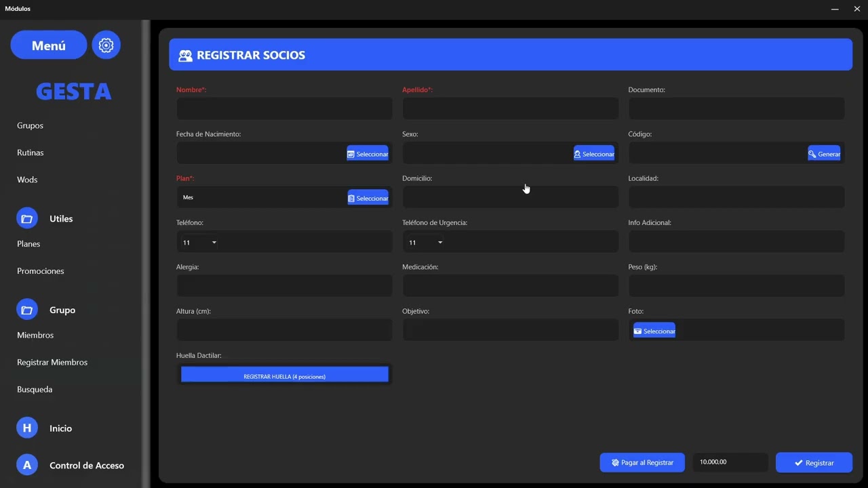The width and height of the screenshot is (868, 488).
Task: Click Seleccionar for Fecha de Nacimiento
Action: pos(368,154)
